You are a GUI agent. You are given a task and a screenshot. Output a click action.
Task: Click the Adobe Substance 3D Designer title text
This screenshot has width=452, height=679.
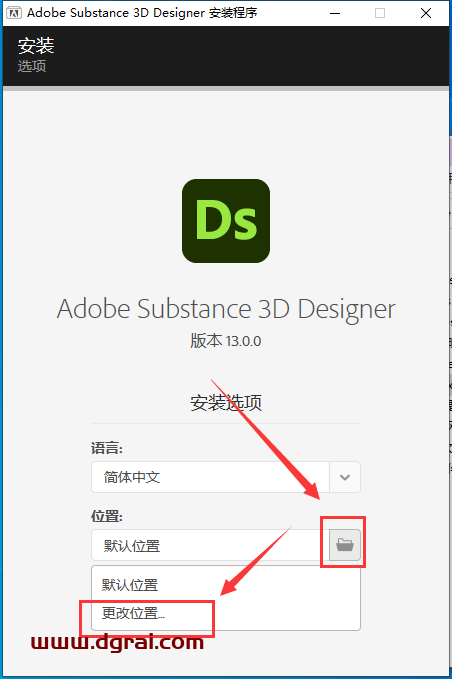coord(226,309)
